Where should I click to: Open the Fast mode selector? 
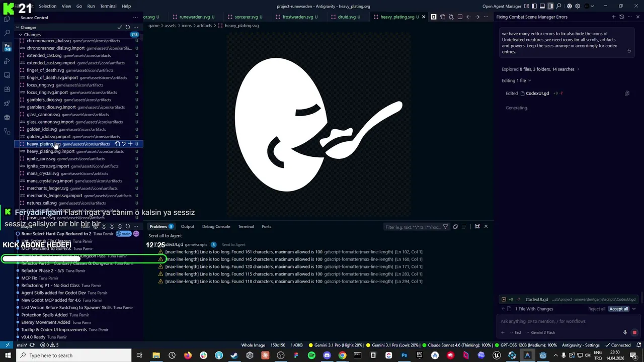click(516, 332)
